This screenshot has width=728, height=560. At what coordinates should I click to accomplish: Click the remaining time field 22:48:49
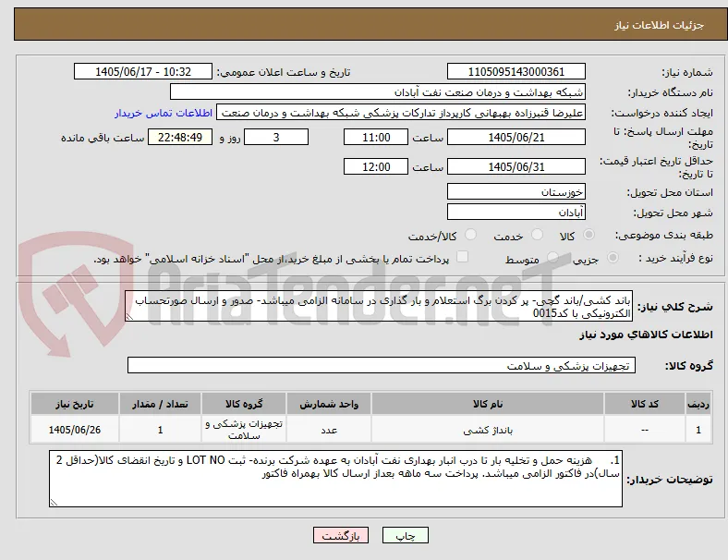pyautogui.click(x=180, y=138)
